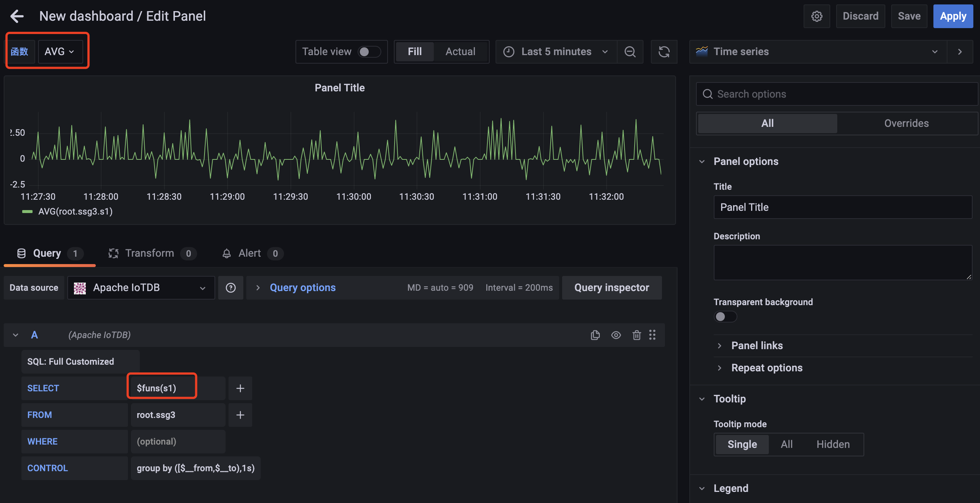This screenshot has width=980, height=503.
Task: Refresh the dashboard with refresh icon
Action: click(664, 51)
